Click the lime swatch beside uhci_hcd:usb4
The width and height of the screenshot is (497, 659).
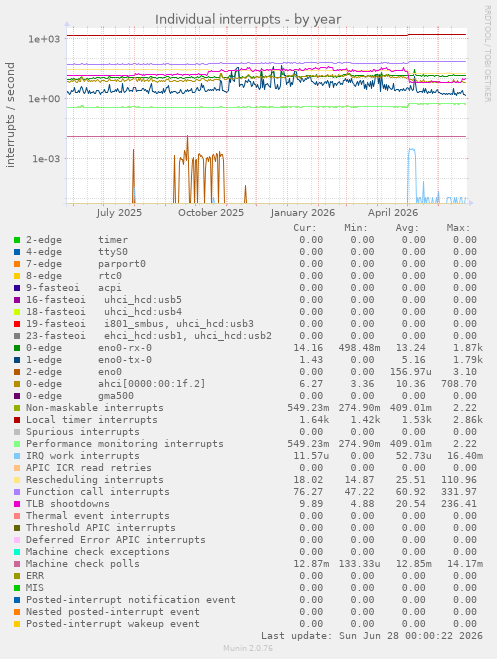[x=17, y=312]
